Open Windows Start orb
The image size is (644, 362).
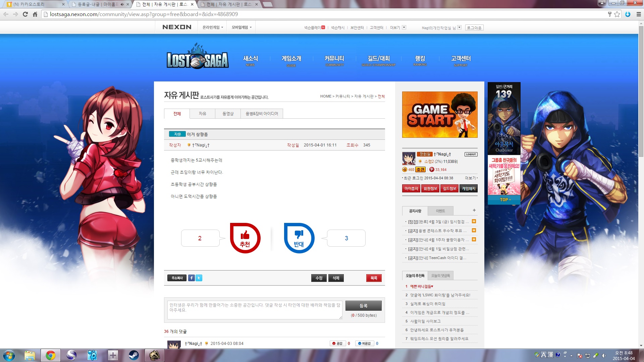point(9,355)
